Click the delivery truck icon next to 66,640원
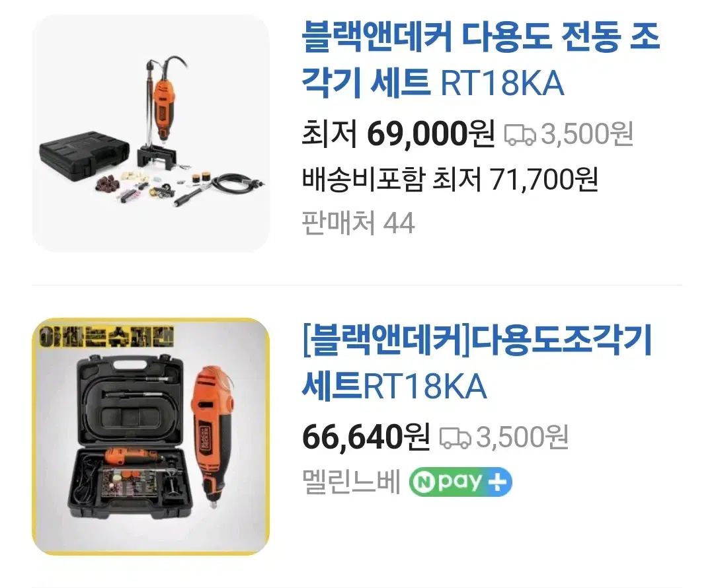714x588 pixels. click(x=456, y=438)
